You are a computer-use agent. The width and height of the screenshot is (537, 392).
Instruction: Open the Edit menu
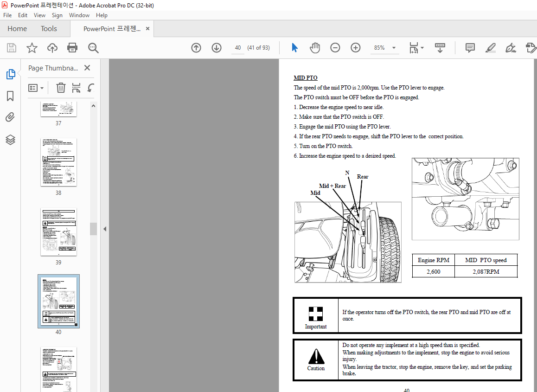(x=23, y=15)
